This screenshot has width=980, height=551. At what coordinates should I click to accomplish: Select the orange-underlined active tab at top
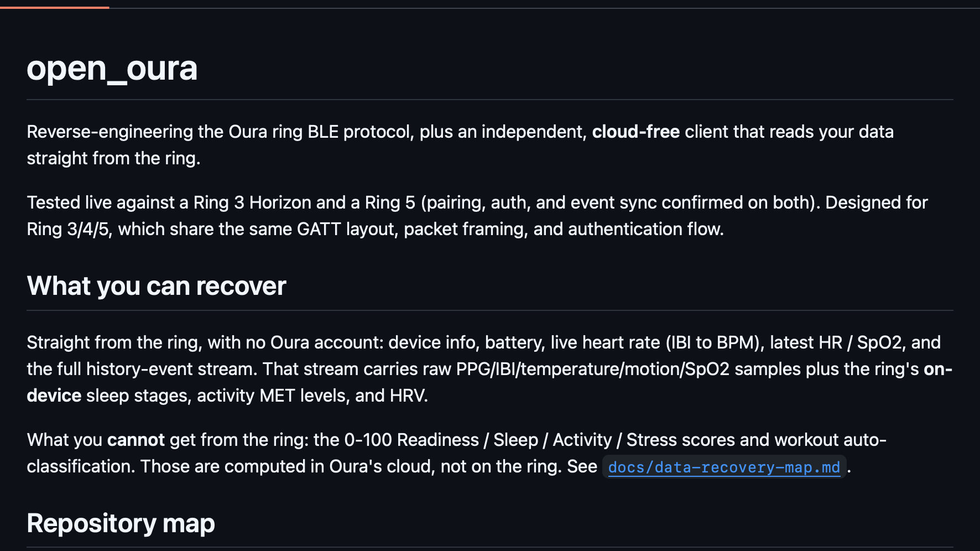(x=54, y=7)
